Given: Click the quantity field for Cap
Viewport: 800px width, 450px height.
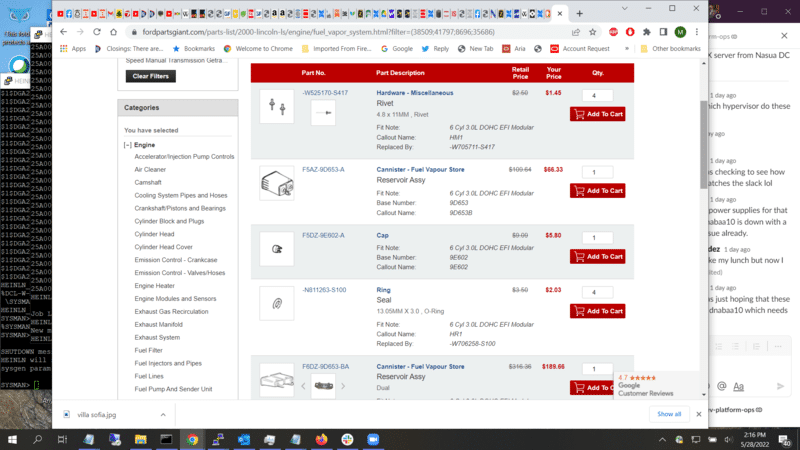Looking at the screenshot, I should (597, 238).
